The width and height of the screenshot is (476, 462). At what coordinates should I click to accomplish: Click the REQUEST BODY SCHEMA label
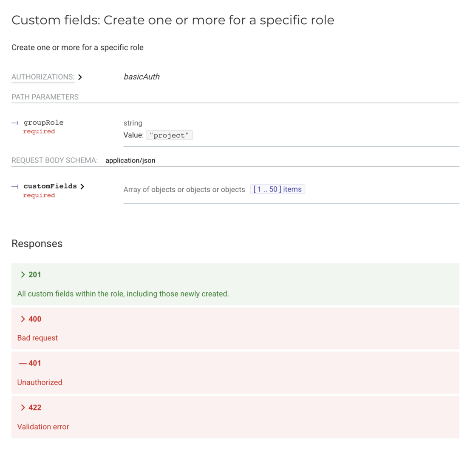(x=55, y=160)
